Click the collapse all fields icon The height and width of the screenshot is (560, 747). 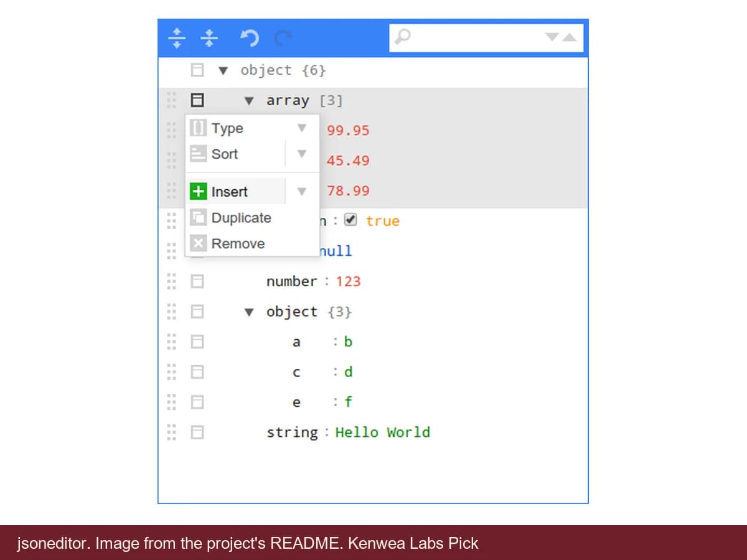coord(209,39)
